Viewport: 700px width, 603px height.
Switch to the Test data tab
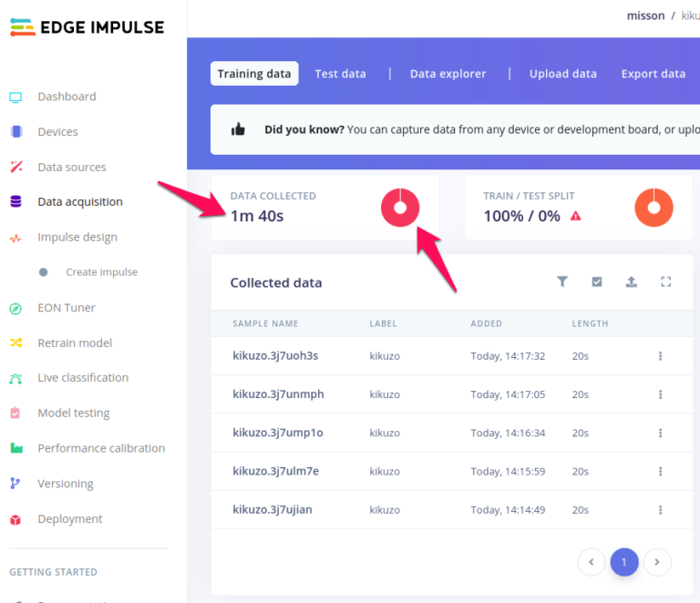coord(340,74)
